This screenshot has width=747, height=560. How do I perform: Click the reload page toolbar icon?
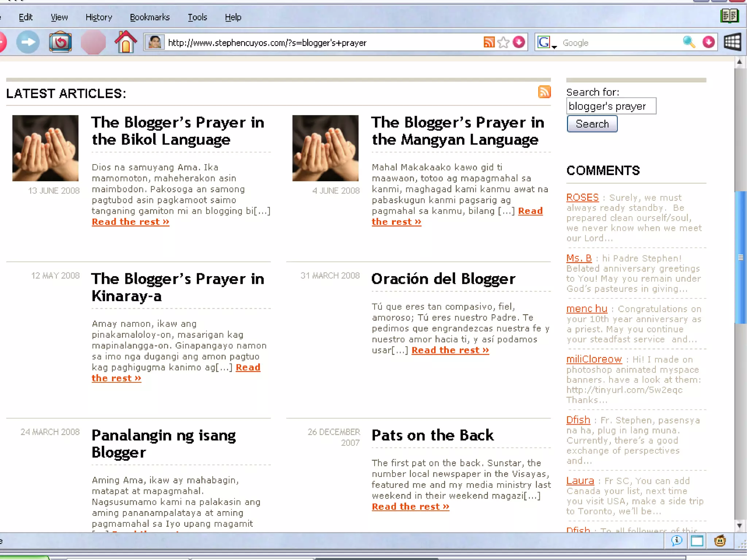click(60, 42)
